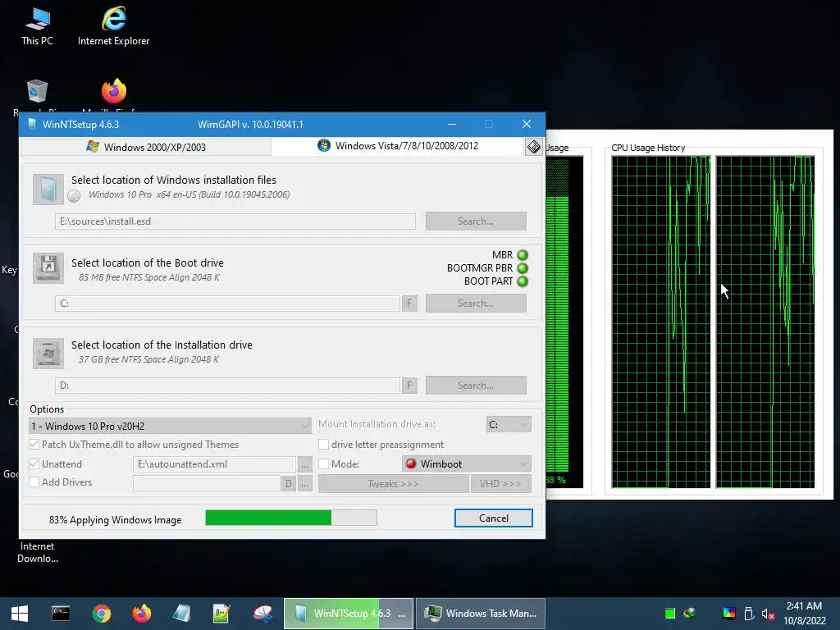
Task: Open the Wimboot mode dropdown
Action: 467,464
